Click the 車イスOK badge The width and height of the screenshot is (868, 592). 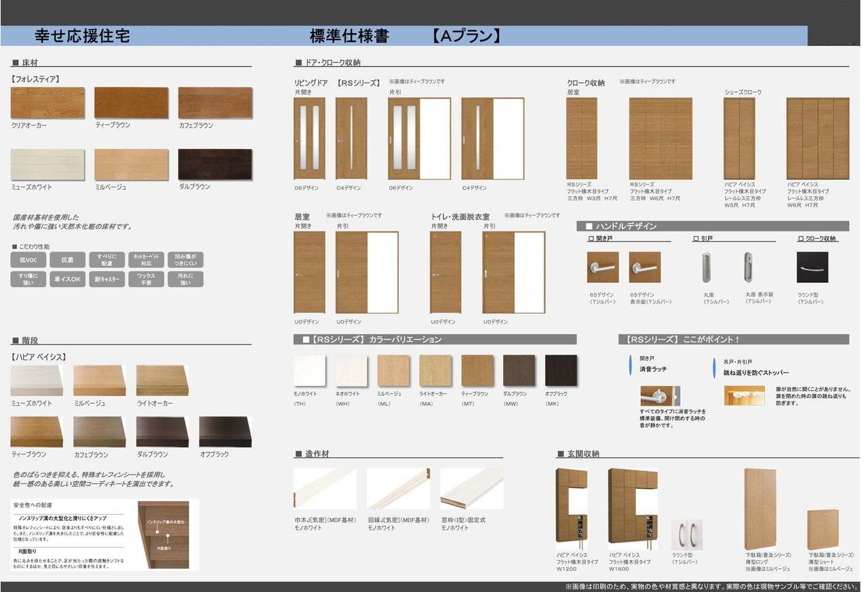click(x=68, y=279)
